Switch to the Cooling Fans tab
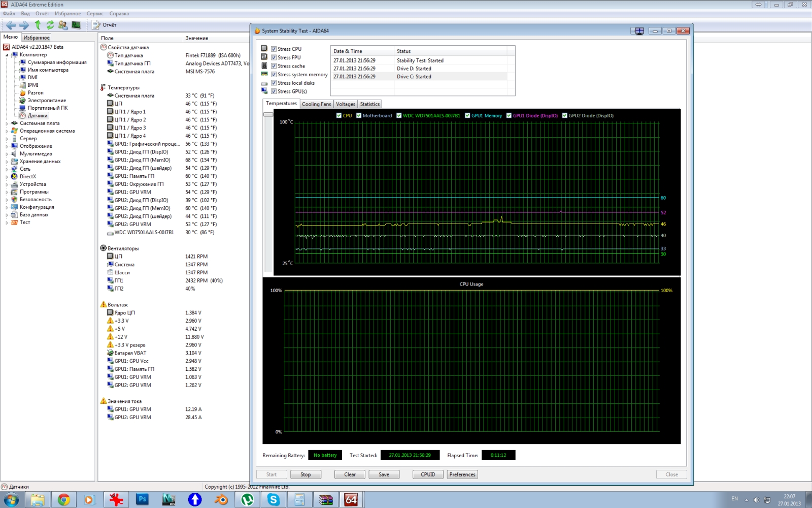This screenshot has width=812, height=508. [316, 104]
